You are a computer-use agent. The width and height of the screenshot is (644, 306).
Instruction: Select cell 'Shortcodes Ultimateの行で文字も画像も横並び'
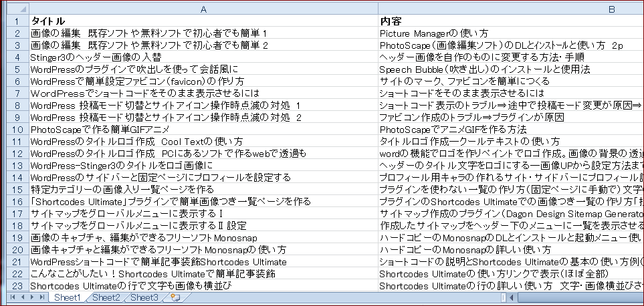pos(203,285)
